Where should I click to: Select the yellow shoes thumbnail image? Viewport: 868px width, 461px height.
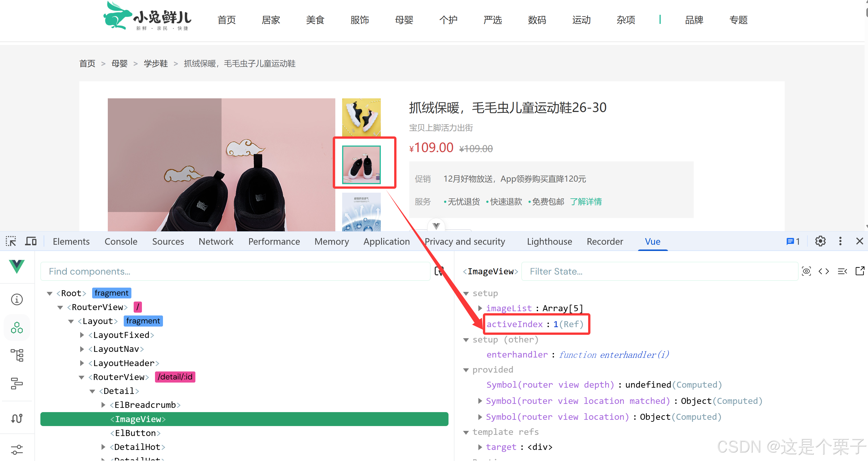coord(361,117)
